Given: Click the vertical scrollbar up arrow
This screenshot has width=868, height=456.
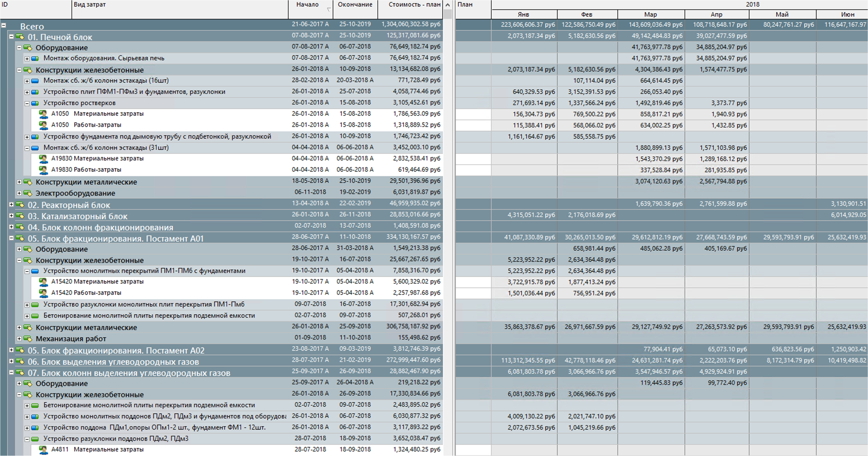Looking at the screenshot, I should click(447, 5).
